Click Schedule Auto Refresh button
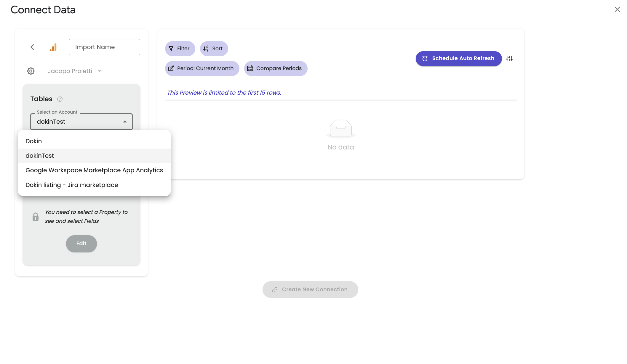This screenshot has width=627, height=364. [x=458, y=59]
